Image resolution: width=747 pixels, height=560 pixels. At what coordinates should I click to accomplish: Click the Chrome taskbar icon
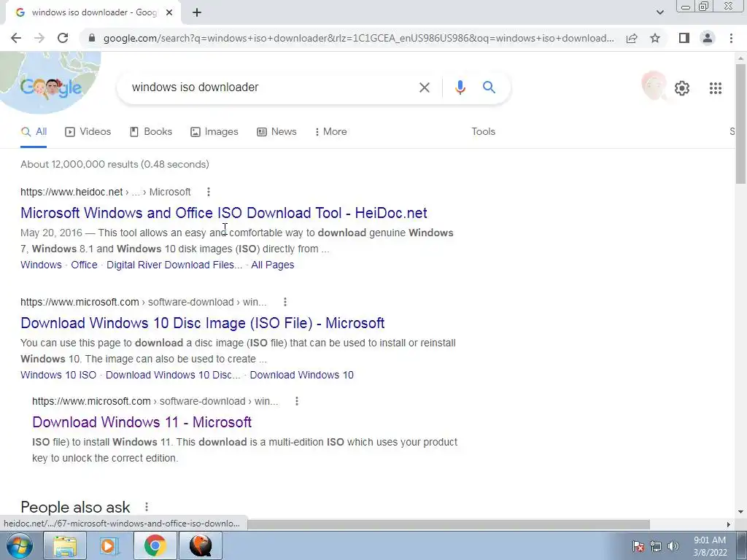point(155,545)
